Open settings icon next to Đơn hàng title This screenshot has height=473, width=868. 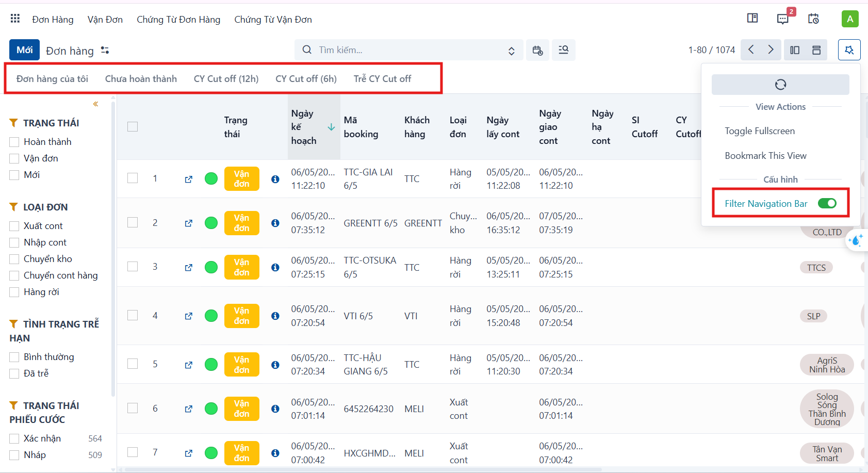click(x=105, y=50)
